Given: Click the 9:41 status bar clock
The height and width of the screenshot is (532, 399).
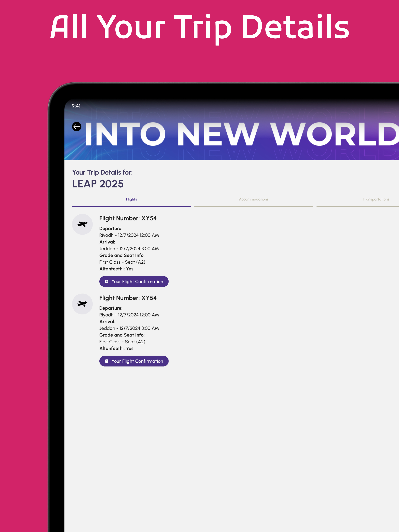Looking at the screenshot, I should tap(76, 106).
